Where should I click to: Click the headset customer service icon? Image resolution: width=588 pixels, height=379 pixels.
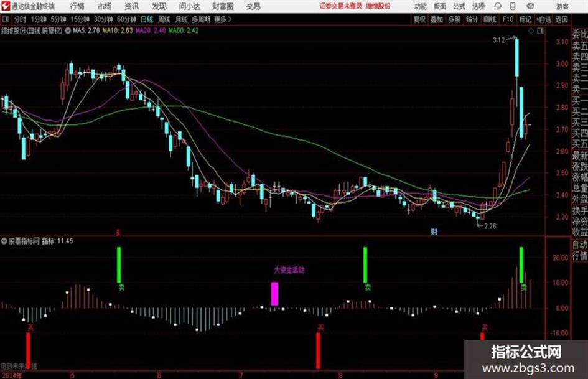pos(498,6)
